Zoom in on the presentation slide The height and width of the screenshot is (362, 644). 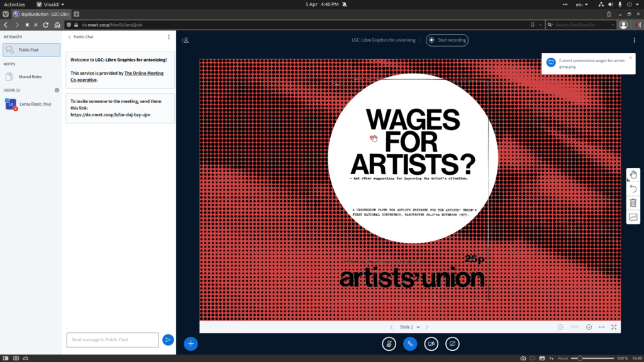click(x=589, y=327)
